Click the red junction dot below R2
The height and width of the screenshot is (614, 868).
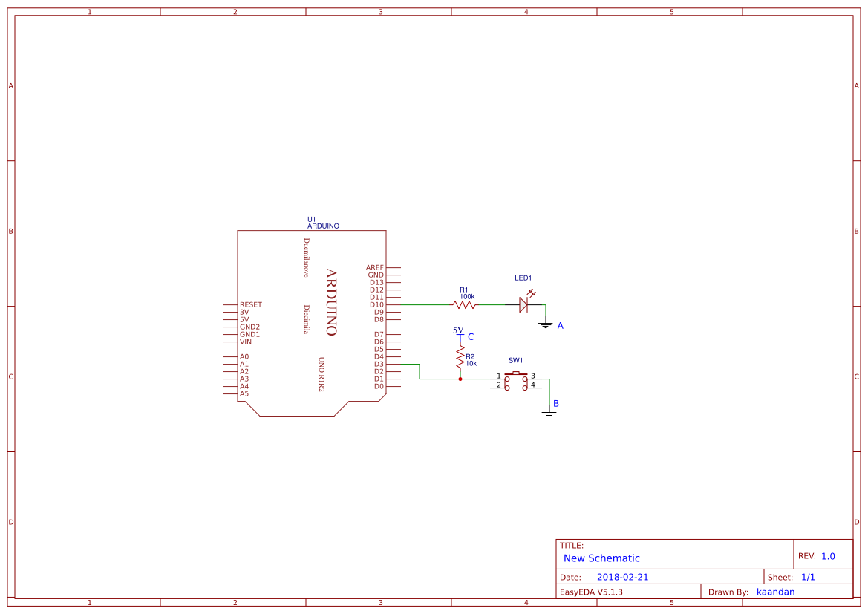coord(460,379)
